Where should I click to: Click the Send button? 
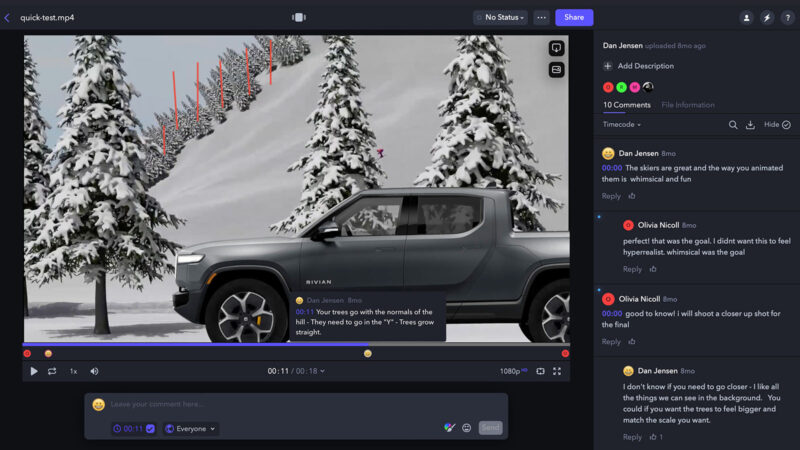pos(490,428)
